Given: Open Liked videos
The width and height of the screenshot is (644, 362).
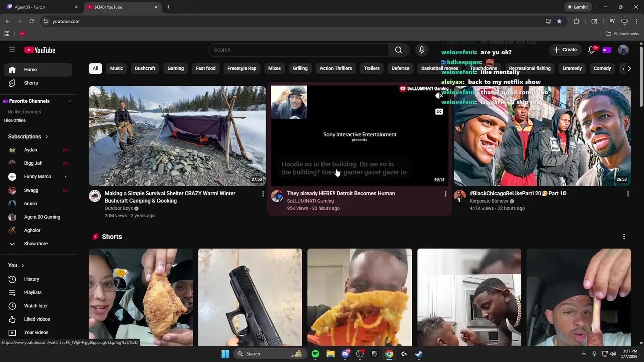Looking at the screenshot, I should coord(38,319).
